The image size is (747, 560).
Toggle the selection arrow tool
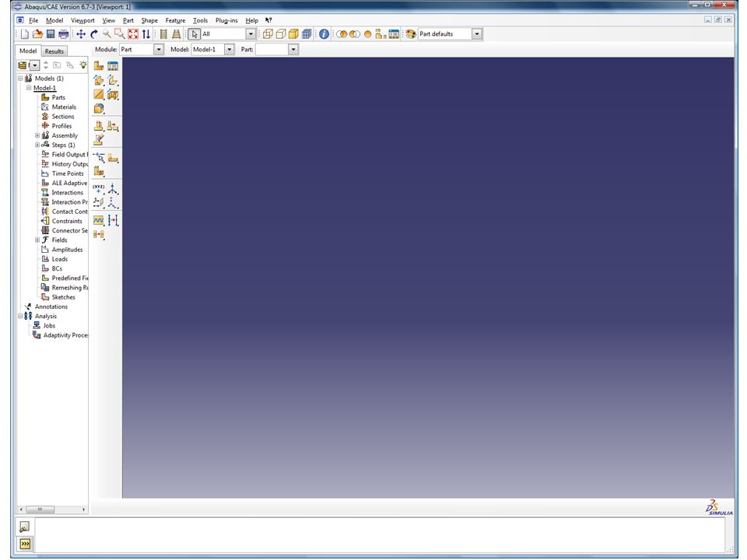click(194, 34)
